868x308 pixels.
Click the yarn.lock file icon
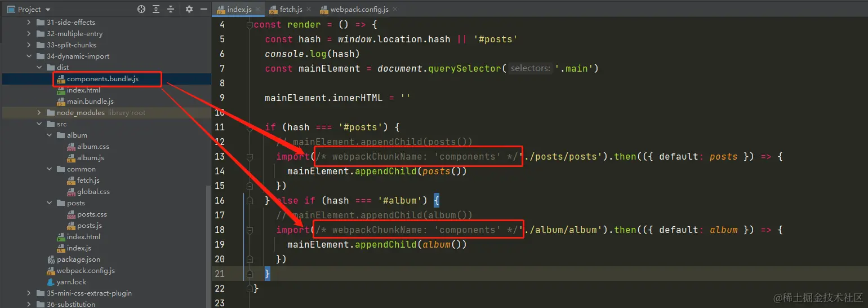51,282
